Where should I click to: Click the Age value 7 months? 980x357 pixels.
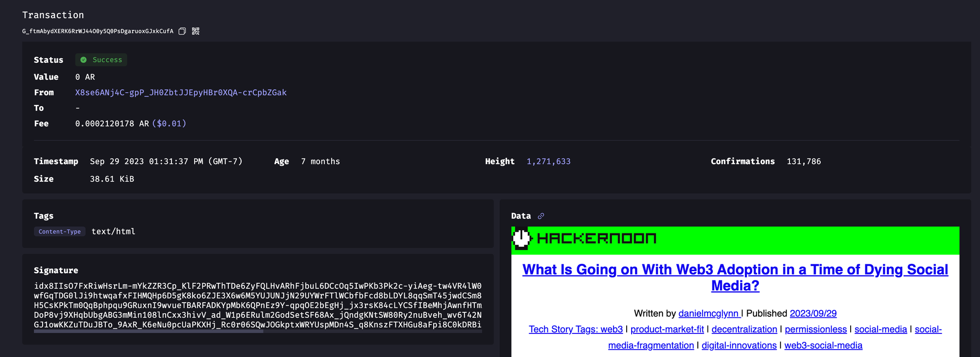[x=320, y=161]
